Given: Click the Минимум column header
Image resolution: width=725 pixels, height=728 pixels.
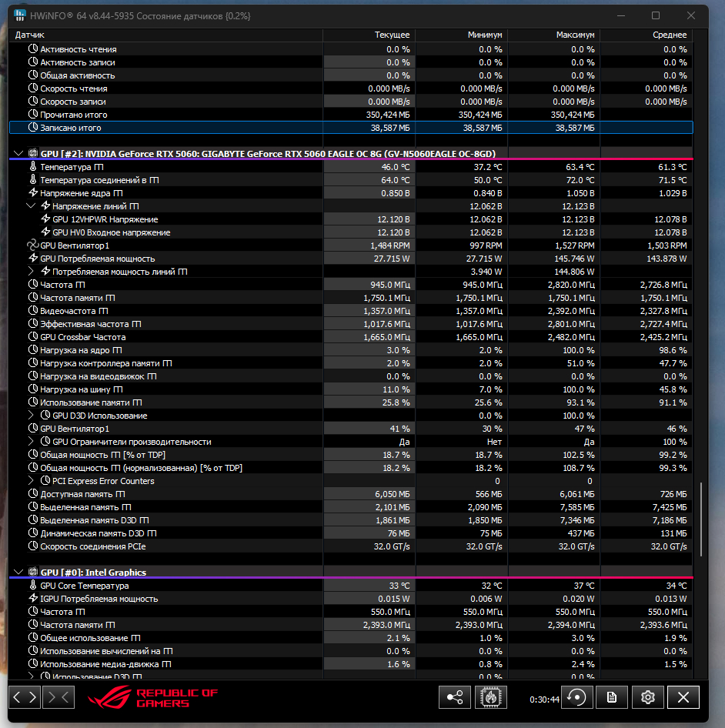Looking at the screenshot, I should point(462,35).
